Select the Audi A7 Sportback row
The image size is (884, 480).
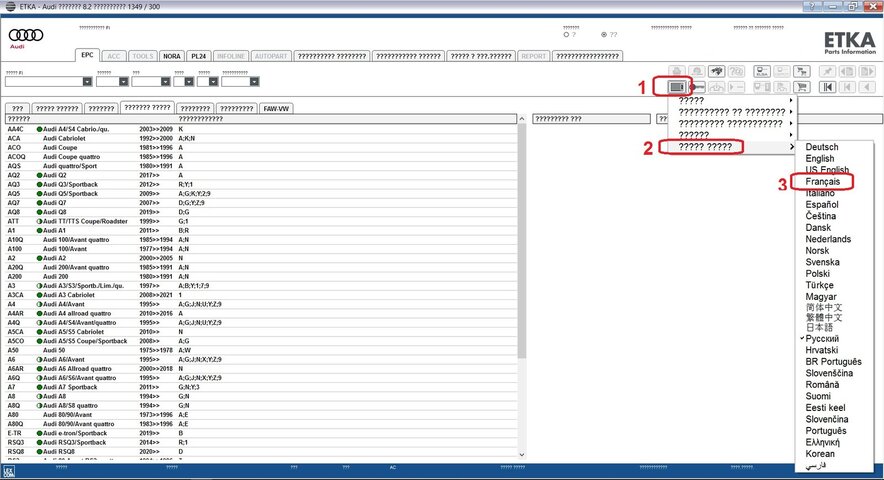tap(261, 387)
